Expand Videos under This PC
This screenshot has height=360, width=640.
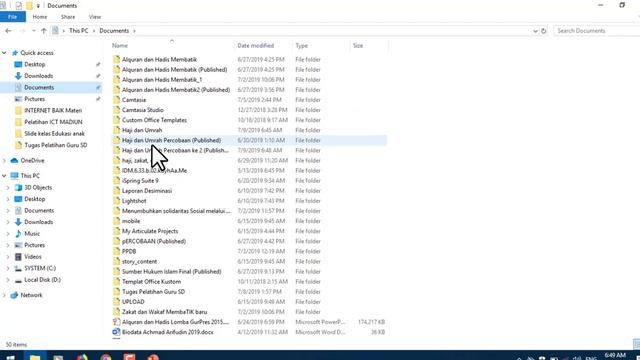8,257
